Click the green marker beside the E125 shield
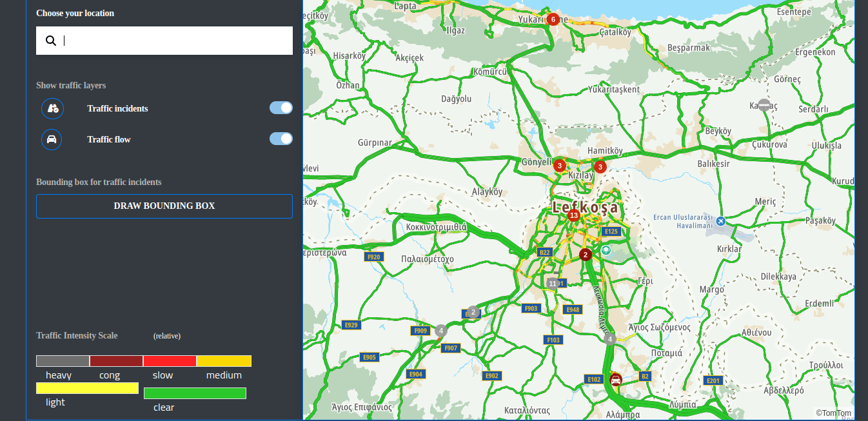The width and height of the screenshot is (868, 421). point(606,250)
